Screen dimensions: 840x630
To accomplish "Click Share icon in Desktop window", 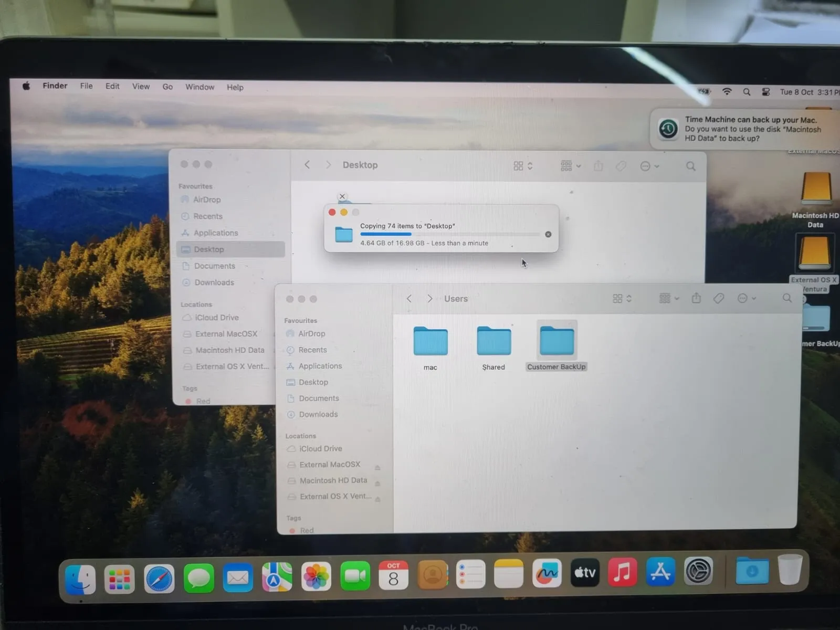I will (598, 166).
